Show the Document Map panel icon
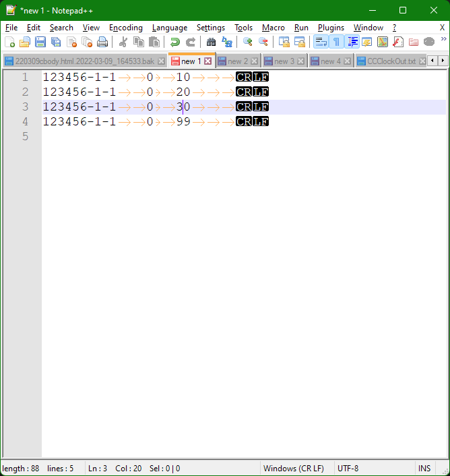This screenshot has height=476, width=450. point(383,42)
